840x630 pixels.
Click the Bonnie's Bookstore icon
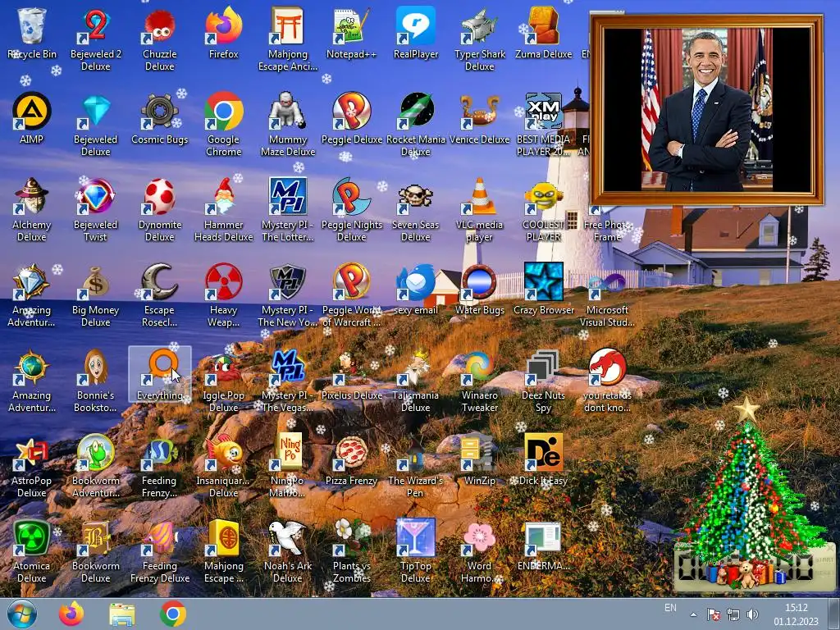coord(95,367)
